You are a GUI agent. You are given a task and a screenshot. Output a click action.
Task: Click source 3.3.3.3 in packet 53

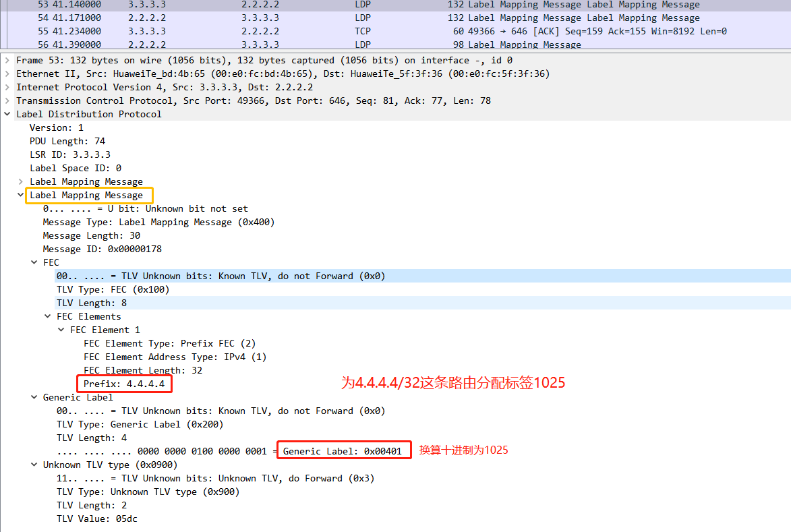[147, 5]
